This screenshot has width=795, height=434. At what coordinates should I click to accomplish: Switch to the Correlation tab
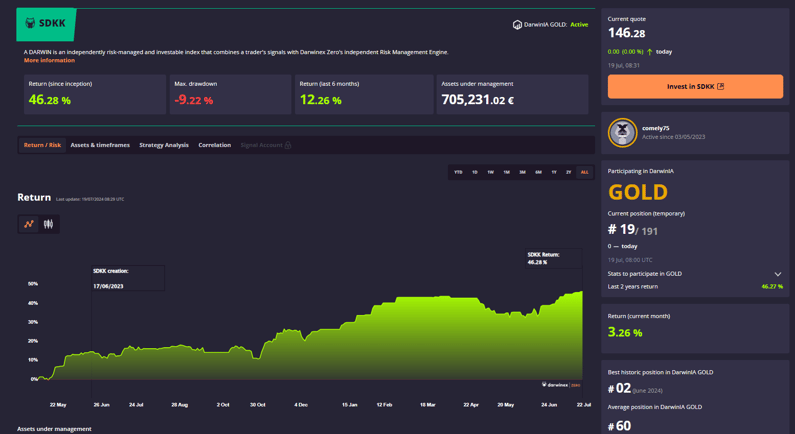pos(214,145)
